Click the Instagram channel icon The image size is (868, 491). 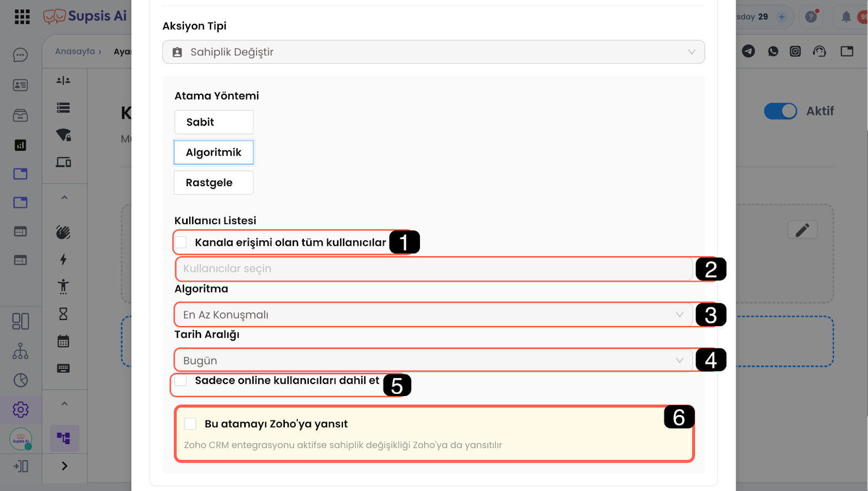pyautogui.click(x=795, y=51)
